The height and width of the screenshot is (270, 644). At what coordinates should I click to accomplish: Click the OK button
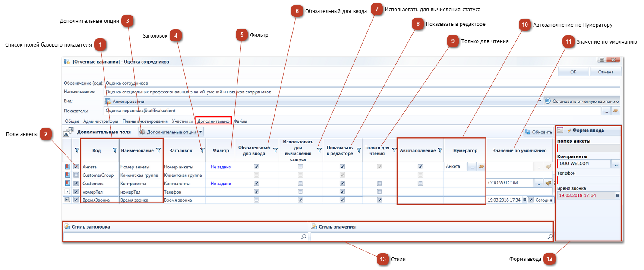tap(573, 72)
